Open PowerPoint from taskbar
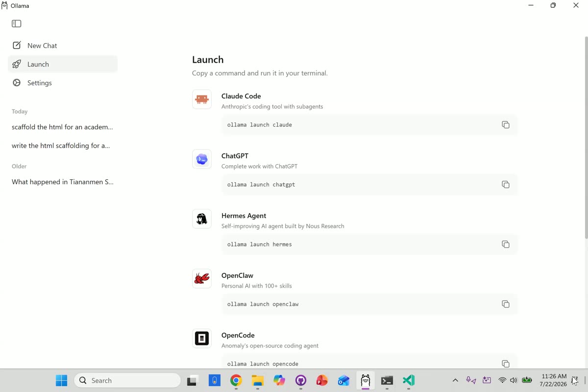Viewport: 588px width, 392px height. click(x=322, y=380)
